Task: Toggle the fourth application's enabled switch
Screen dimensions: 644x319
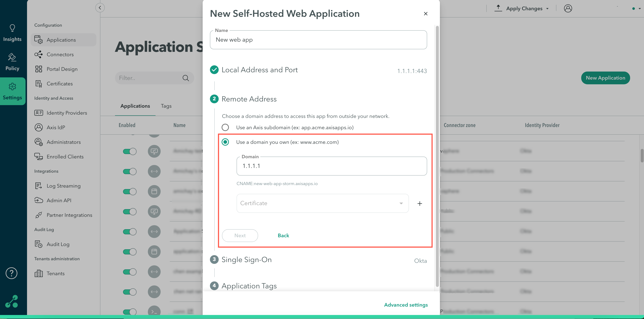Action: coord(130,212)
